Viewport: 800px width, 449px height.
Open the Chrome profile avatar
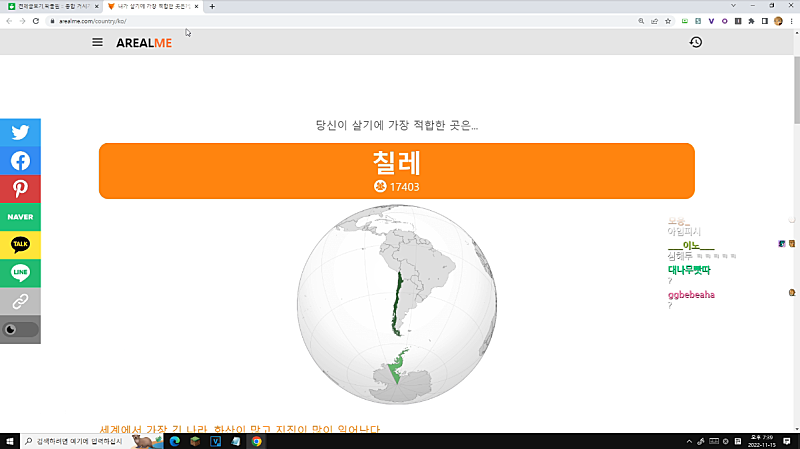778,21
